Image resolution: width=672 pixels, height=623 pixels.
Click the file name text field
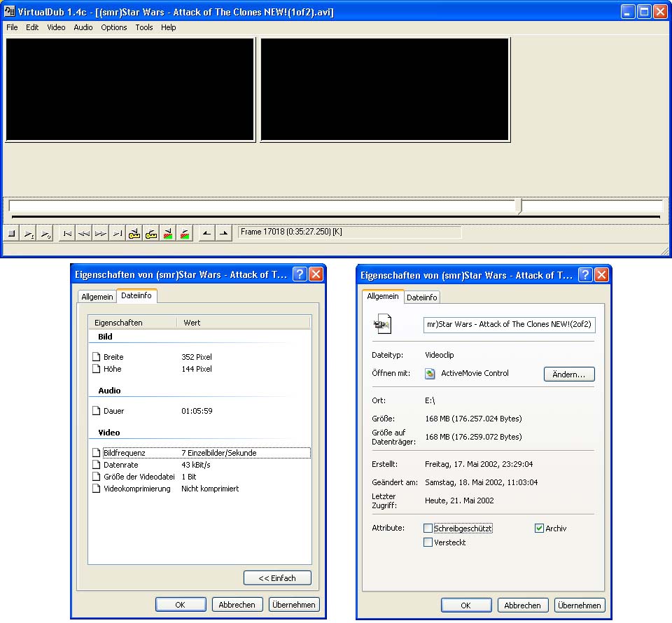point(509,325)
